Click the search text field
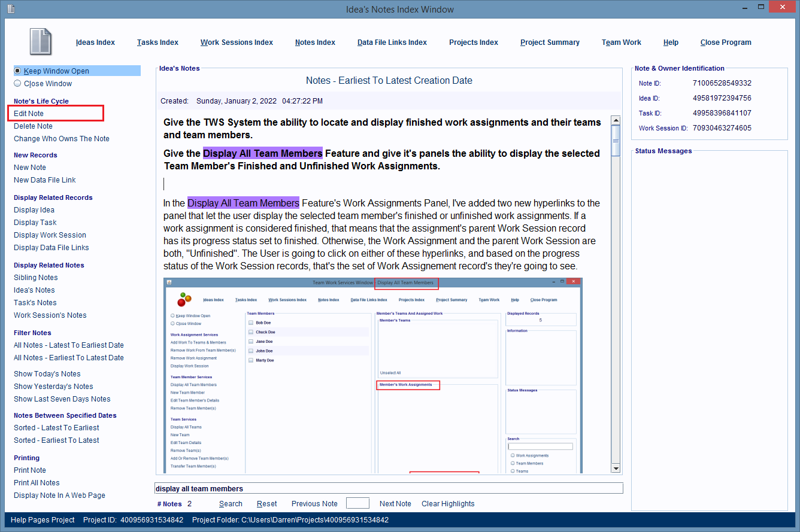 coord(389,488)
